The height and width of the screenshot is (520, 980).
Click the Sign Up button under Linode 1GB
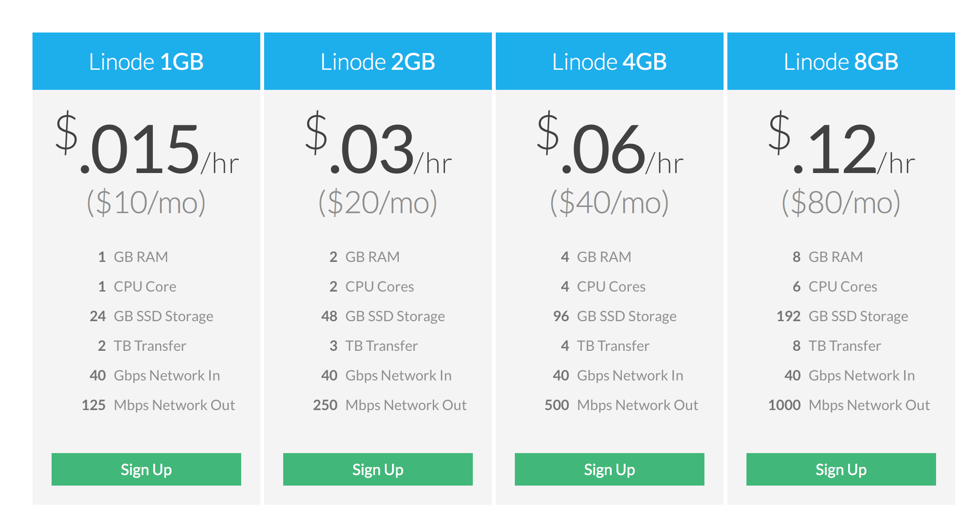pyautogui.click(x=146, y=469)
